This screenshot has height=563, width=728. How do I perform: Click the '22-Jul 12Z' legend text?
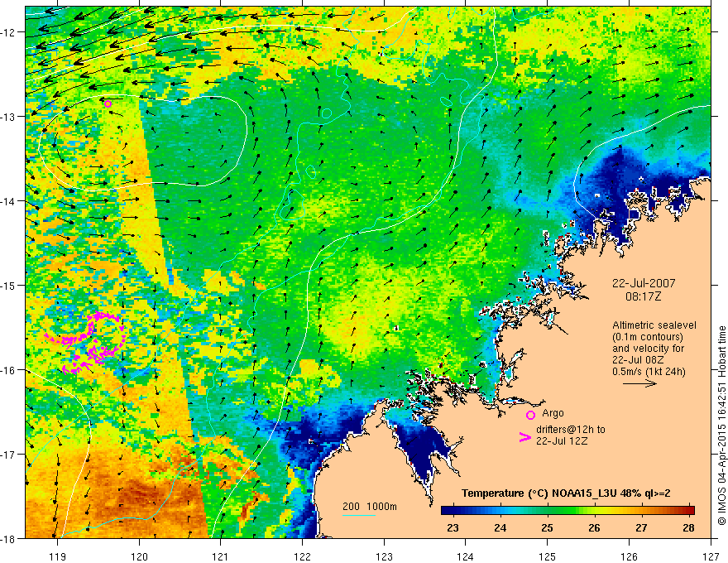pyautogui.click(x=562, y=440)
